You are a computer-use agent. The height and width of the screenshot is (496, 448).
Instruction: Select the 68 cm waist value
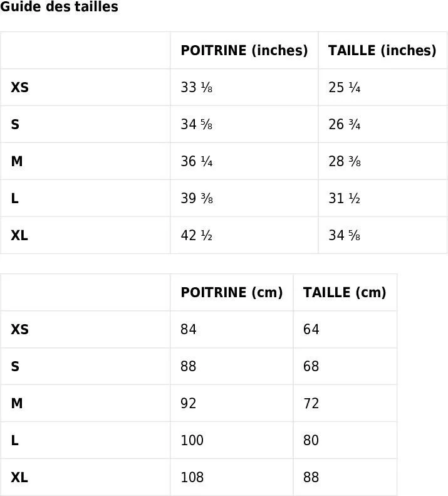point(311,366)
